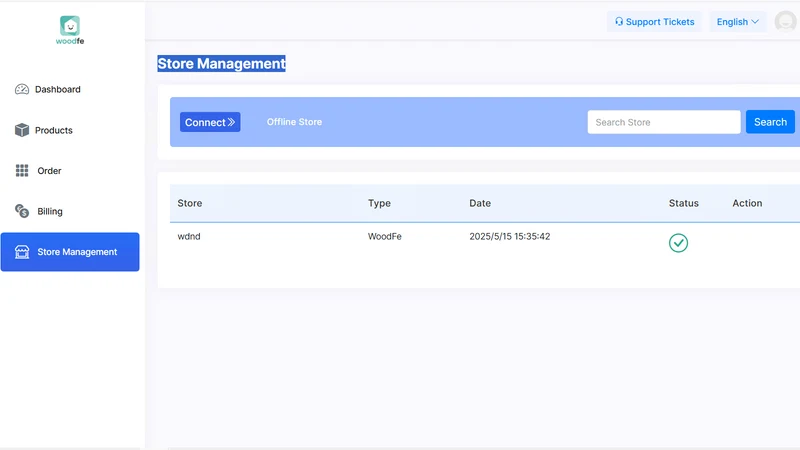The image size is (800, 450).
Task: Switch to the Offline Store tab
Action: pos(294,122)
